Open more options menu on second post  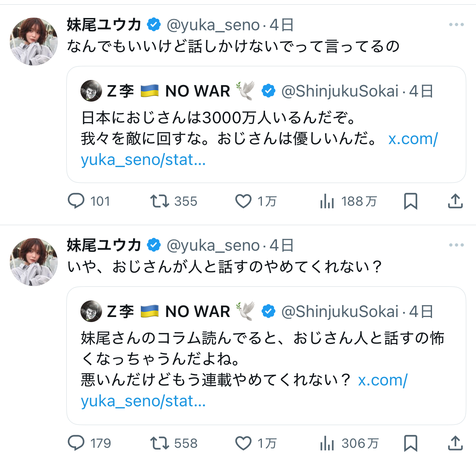tap(456, 245)
